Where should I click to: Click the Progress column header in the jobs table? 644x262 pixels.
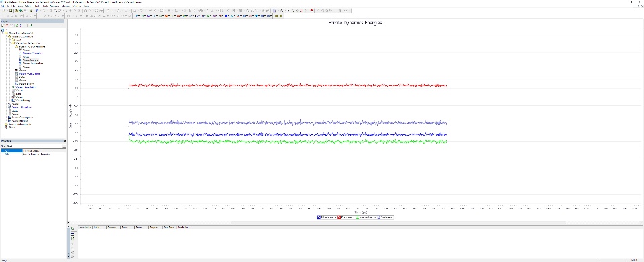[x=155, y=227]
